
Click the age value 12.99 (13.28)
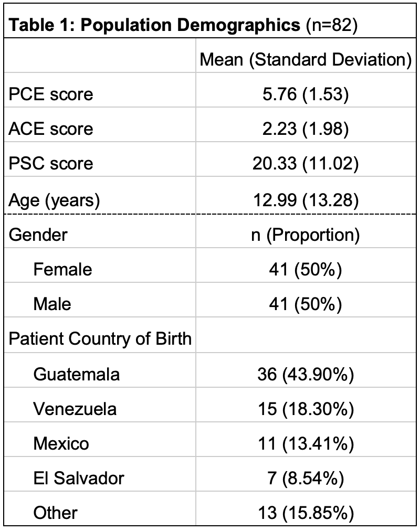point(306,200)
